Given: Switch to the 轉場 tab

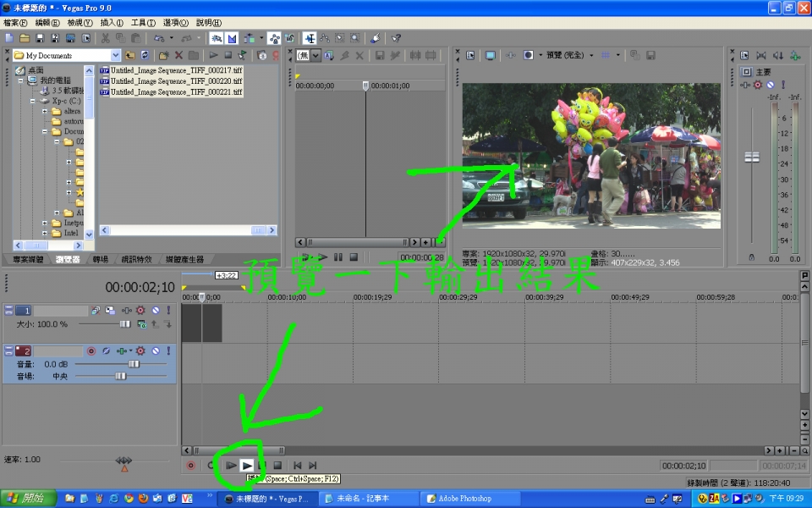Looking at the screenshot, I should (101, 259).
